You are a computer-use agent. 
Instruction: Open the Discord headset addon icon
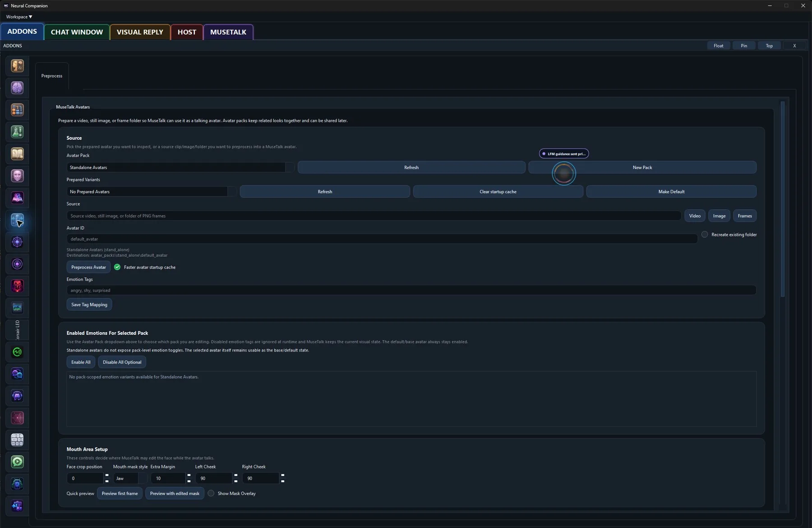[17, 396]
